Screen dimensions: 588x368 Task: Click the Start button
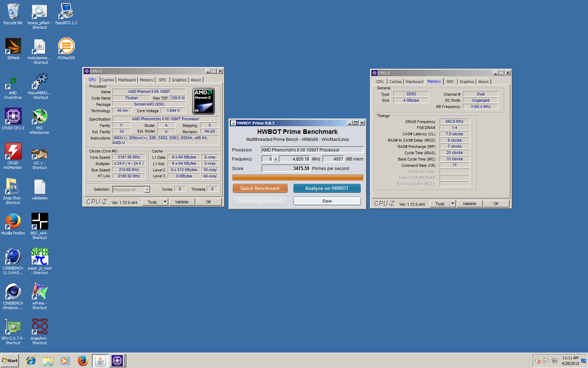click(10, 360)
